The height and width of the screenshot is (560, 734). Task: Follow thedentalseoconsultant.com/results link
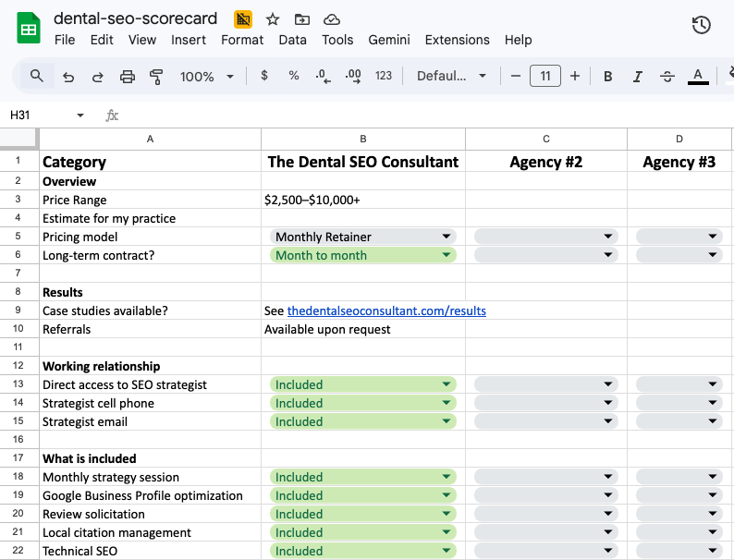pyautogui.click(x=386, y=310)
